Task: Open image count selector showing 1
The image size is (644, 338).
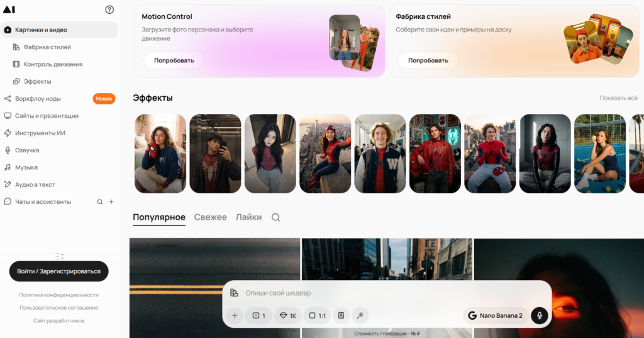Action: (x=258, y=316)
